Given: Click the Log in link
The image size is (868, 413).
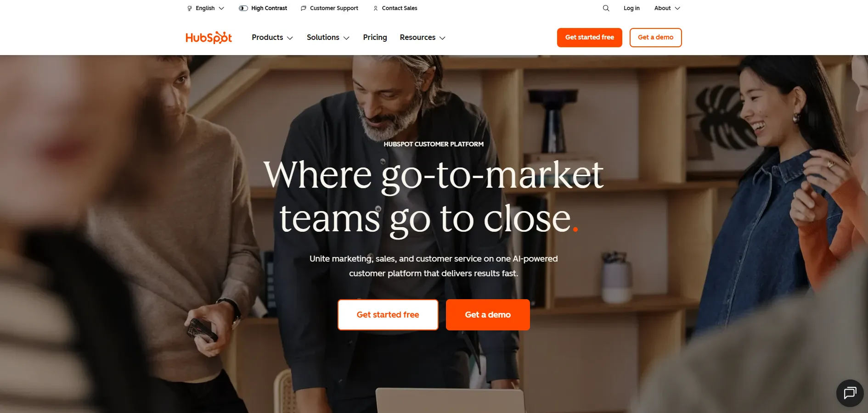Looking at the screenshot, I should point(631,8).
